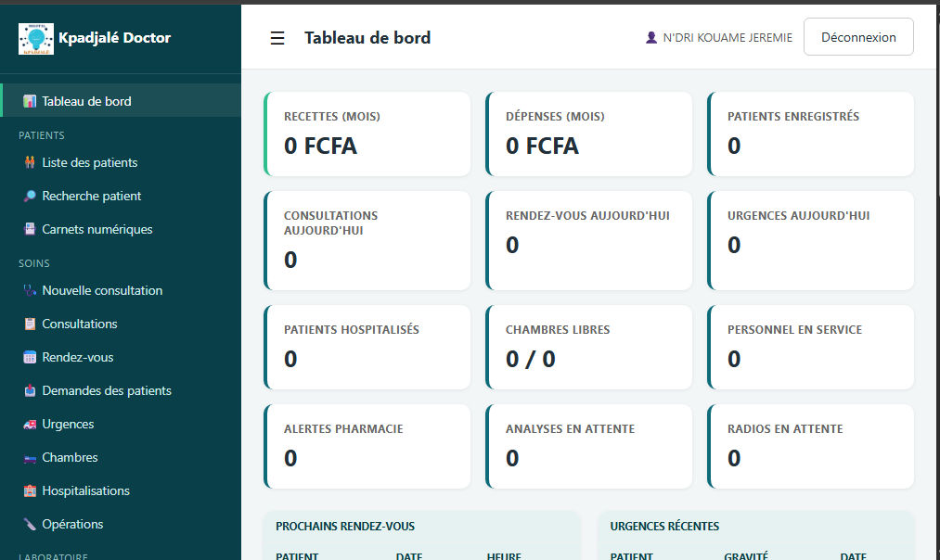Click the Consultations clipboard icon
This screenshot has height=560, width=940.
pos(30,324)
